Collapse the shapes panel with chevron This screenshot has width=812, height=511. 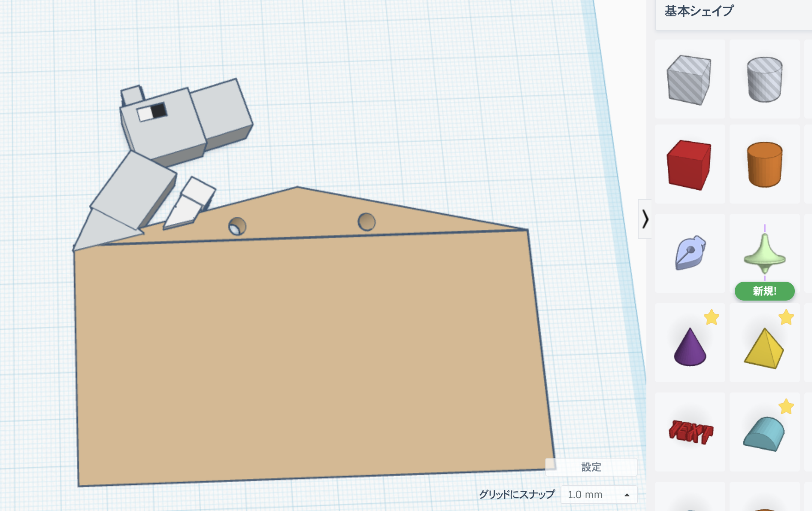(x=645, y=219)
